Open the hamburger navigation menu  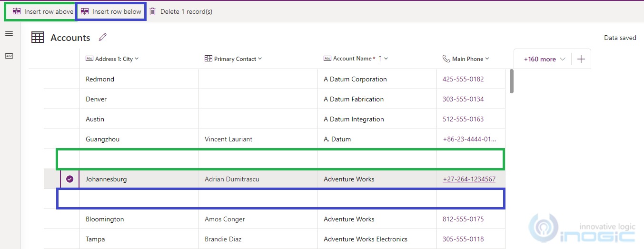pos(9,33)
